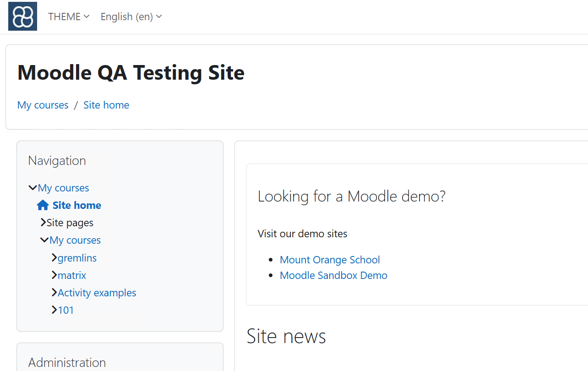The height and width of the screenshot is (371, 588).
Task: Expand the 101 course chevron
Action: pos(54,310)
